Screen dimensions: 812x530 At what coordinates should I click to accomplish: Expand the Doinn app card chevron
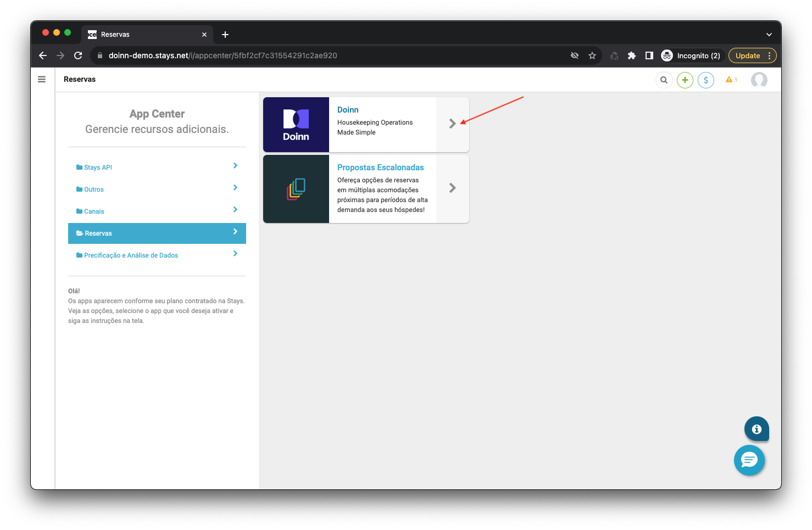pyautogui.click(x=452, y=124)
